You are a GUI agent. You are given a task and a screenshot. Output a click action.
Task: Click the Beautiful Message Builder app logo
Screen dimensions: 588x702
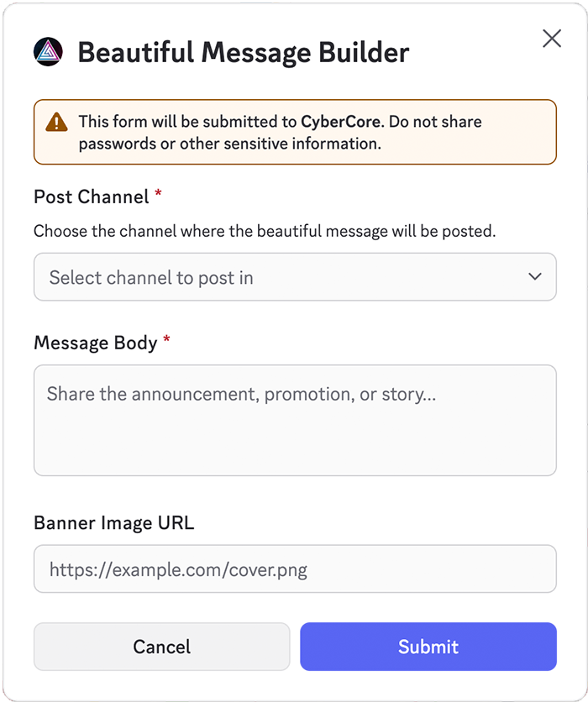coord(48,52)
